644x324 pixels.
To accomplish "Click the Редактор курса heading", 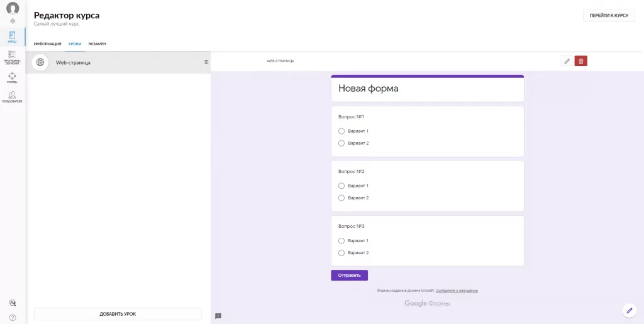I will click(x=67, y=15).
